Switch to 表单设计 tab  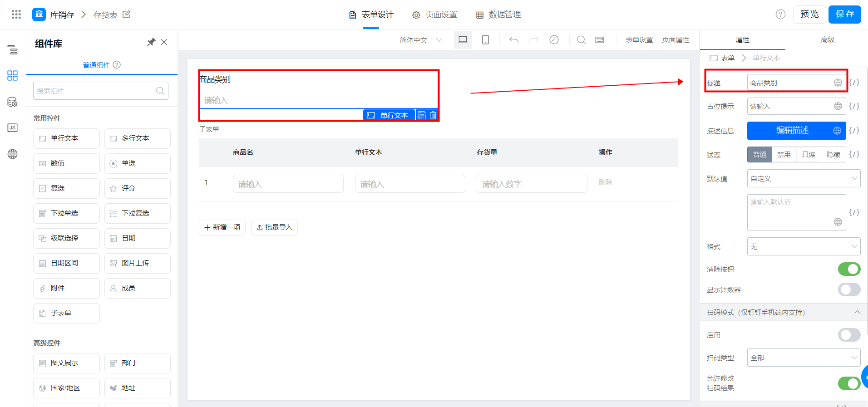(371, 15)
